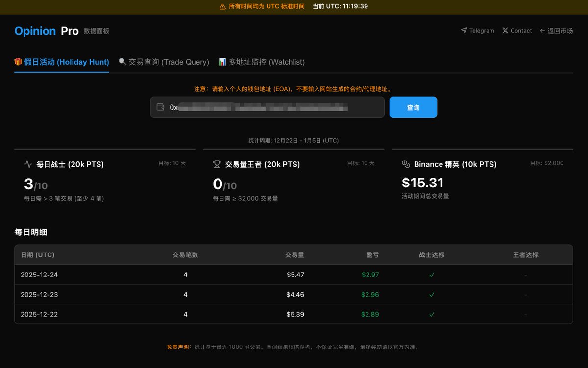Click the green checkmark in the 2025-12-24 row
This screenshot has width=588, height=368.
click(x=432, y=275)
